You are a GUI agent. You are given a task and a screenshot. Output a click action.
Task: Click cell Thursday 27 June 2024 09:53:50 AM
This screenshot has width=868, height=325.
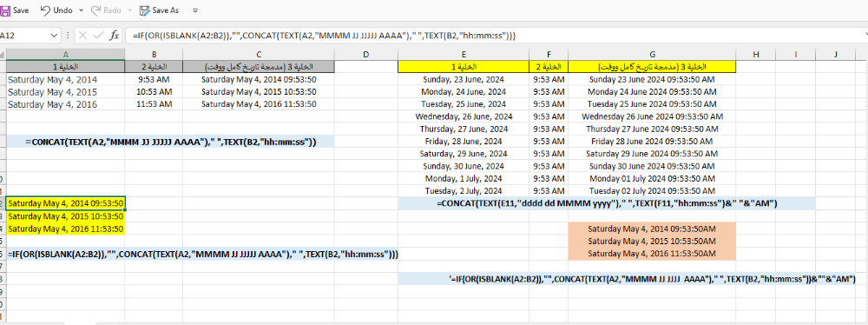tap(652, 129)
